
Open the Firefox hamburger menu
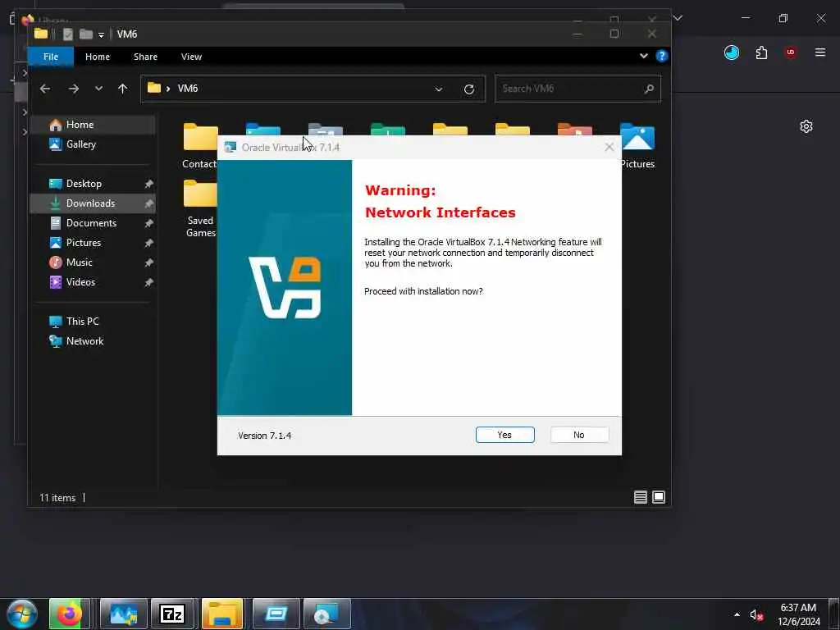819,52
